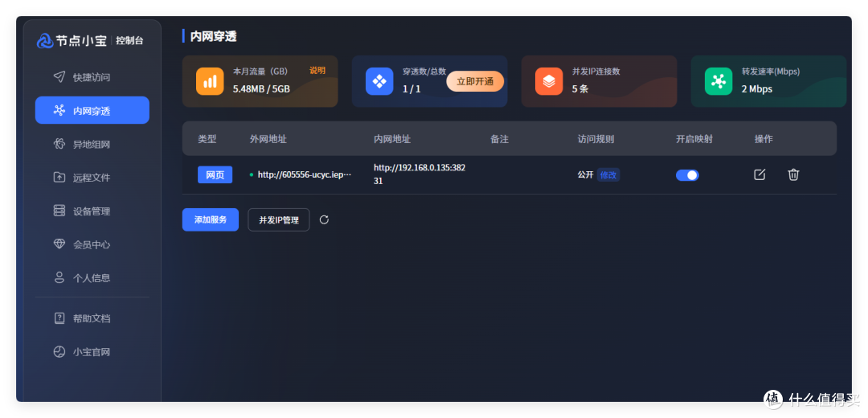Click the 开启映射 column header
The height and width of the screenshot is (418, 868).
coord(694,139)
